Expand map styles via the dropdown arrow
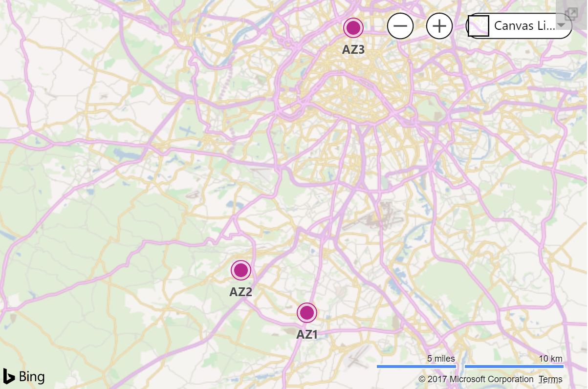This screenshot has height=389, width=588. point(563,25)
